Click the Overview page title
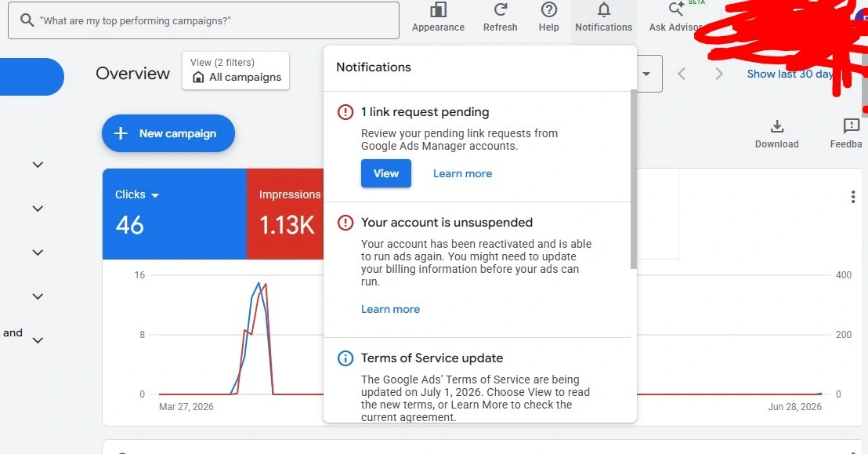 [x=133, y=73]
